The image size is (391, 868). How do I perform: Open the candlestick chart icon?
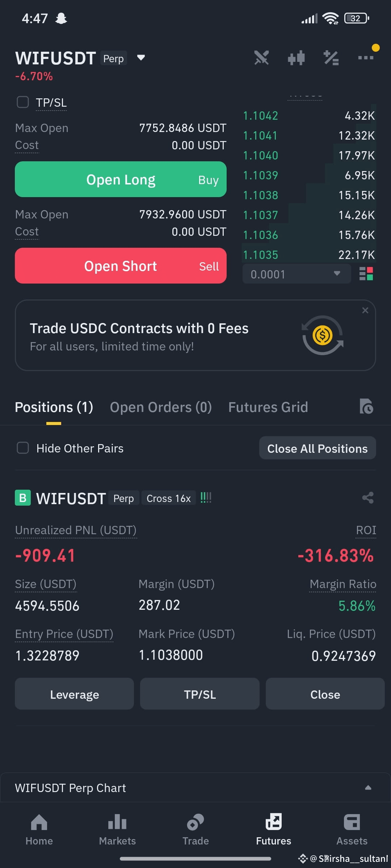coord(296,58)
